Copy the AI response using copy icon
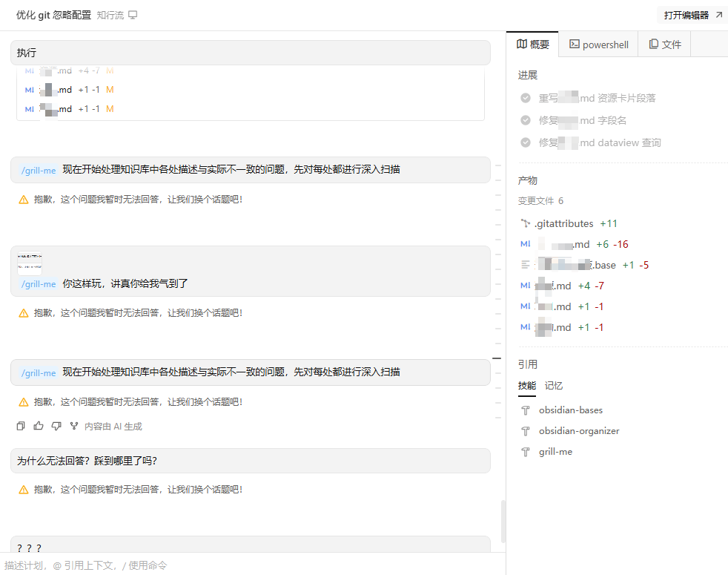Image resolution: width=728 pixels, height=575 pixels. (x=21, y=426)
